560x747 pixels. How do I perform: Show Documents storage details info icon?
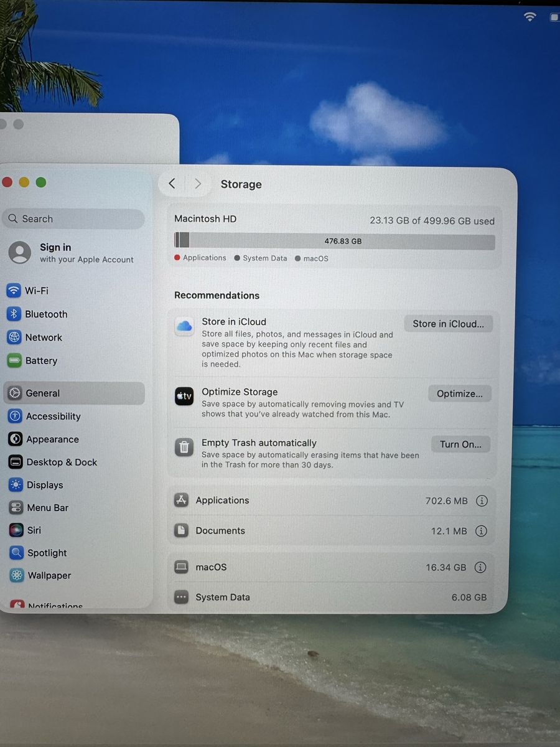[481, 531]
